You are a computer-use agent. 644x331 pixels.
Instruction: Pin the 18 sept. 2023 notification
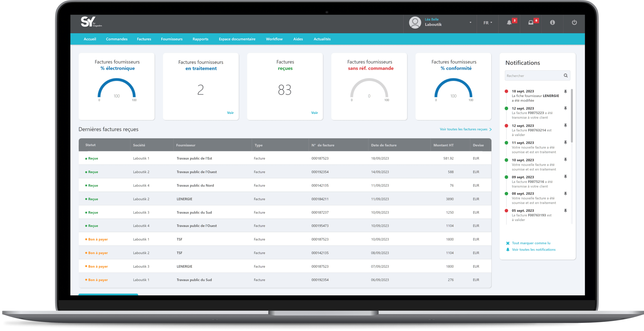tap(565, 91)
